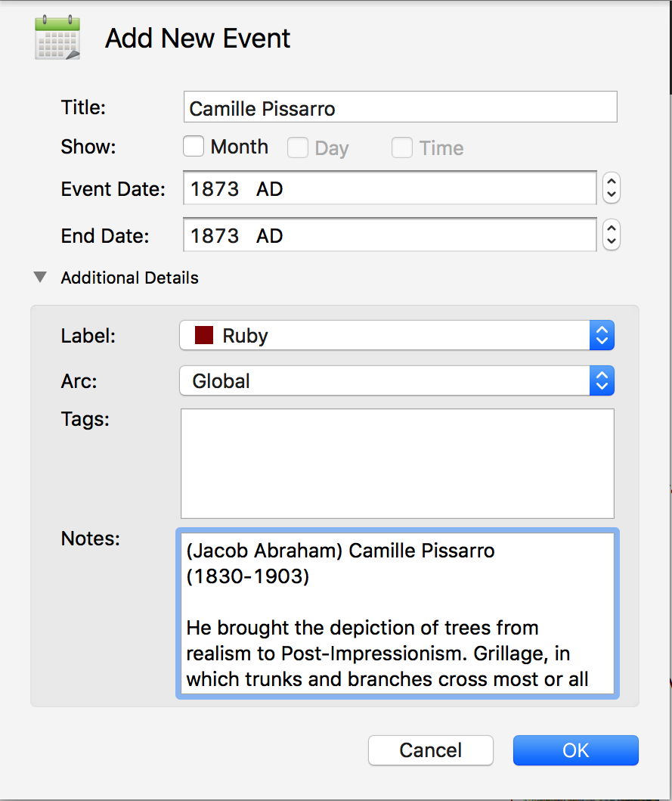Enable the Month checkbox

tap(194, 147)
